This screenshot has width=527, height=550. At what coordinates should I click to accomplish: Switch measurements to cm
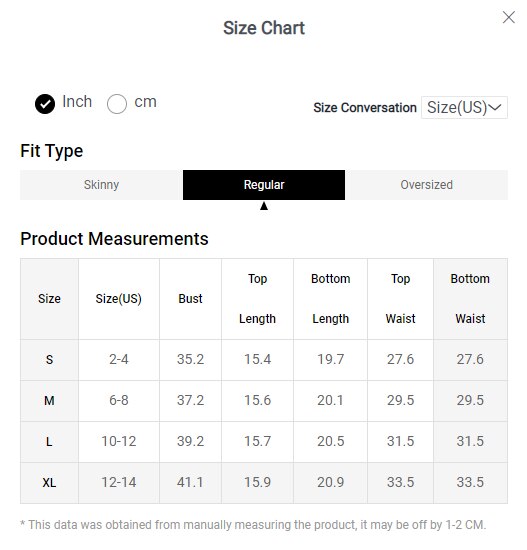[x=117, y=104]
